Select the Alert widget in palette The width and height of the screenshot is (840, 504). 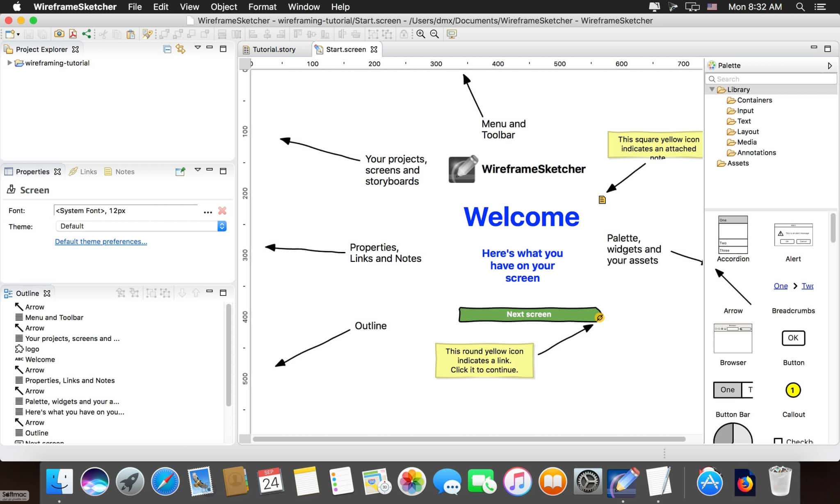(x=793, y=242)
